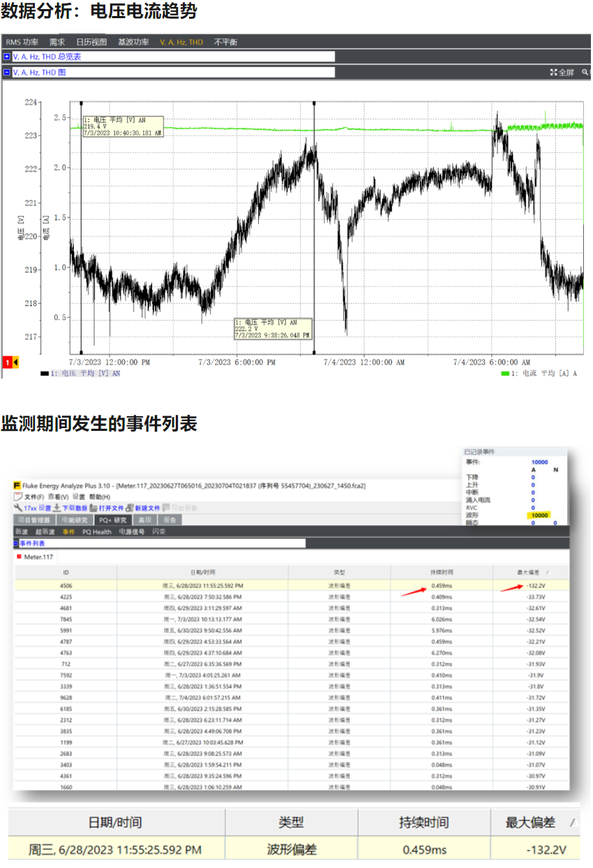Screen dimensions: 593x868
Task: Expand the V, A, Hz, THD 总览表 section
Action: click(7, 56)
